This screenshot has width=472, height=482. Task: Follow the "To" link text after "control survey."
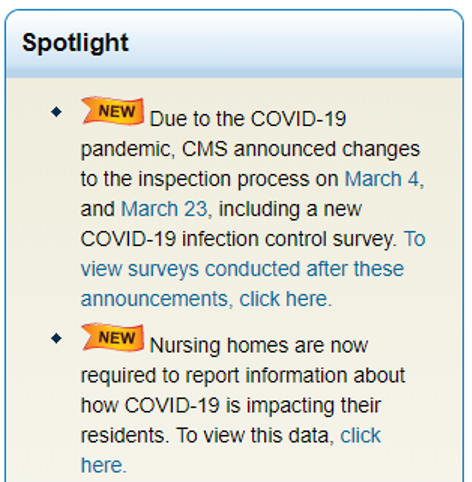[415, 239]
